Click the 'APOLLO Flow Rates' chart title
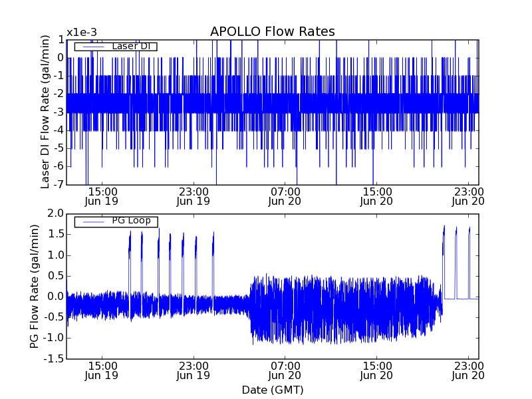The width and height of the screenshot is (532, 399). pos(273,31)
